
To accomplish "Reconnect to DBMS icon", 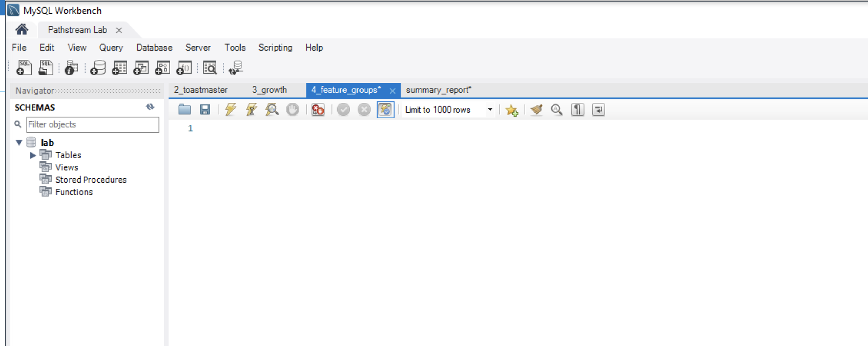I will point(236,68).
